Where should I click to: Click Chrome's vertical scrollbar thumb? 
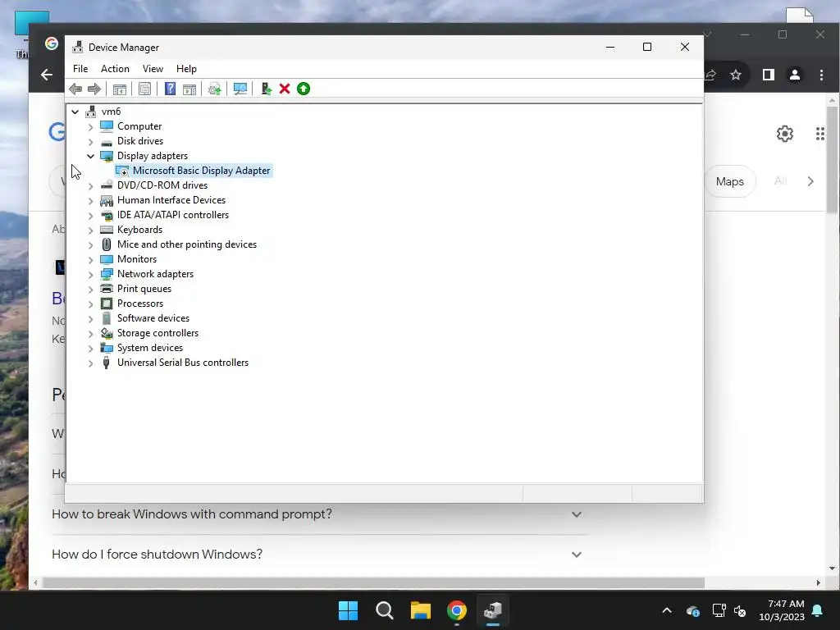[x=832, y=160]
